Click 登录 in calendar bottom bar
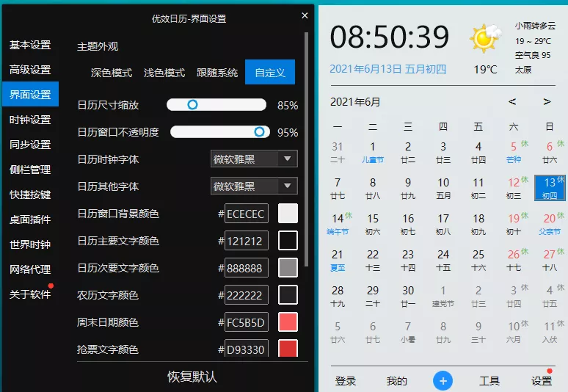Image resolution: width=568 pixels, height=392 pixels. (x=346, y=381)
